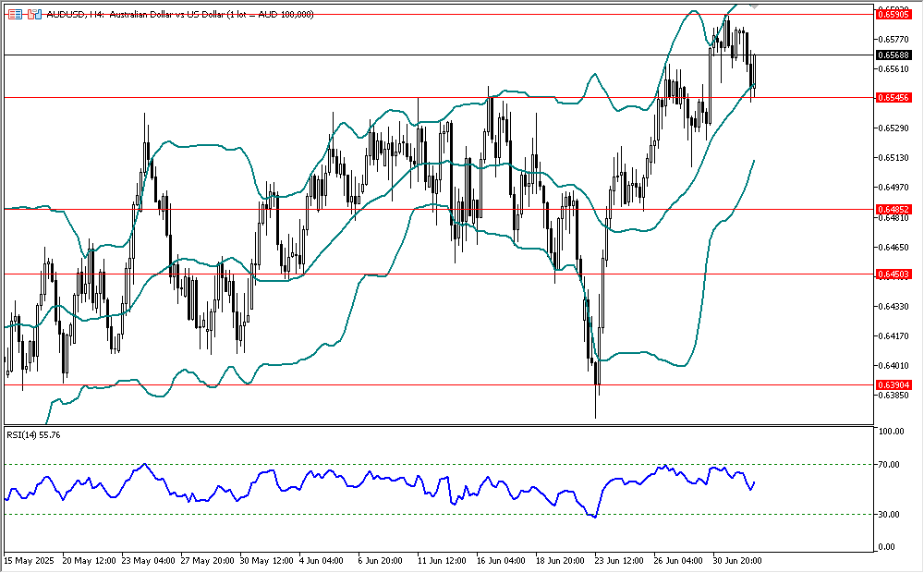Click the 0.63850 price scale value
The image size is (924, 573).
(x=894, y=395)
